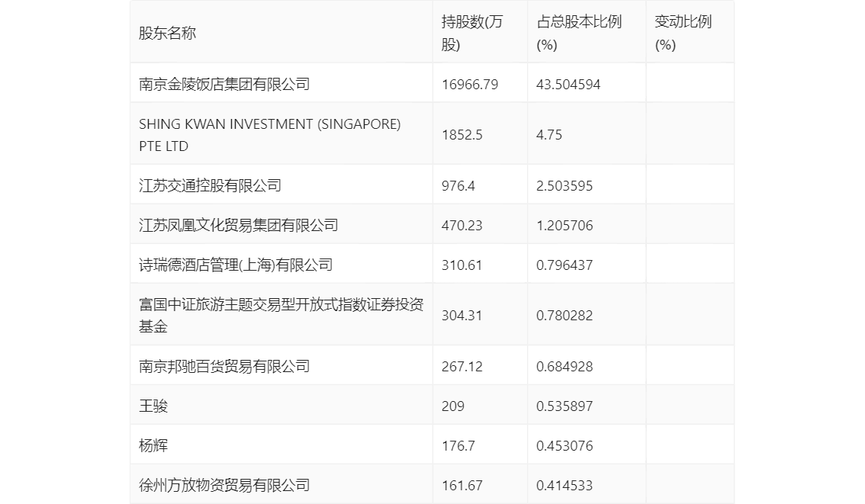The width and height of the screenshot is (865, 504).
Task: Select the percentage 0.780282
Action: [x=564, y=316]
